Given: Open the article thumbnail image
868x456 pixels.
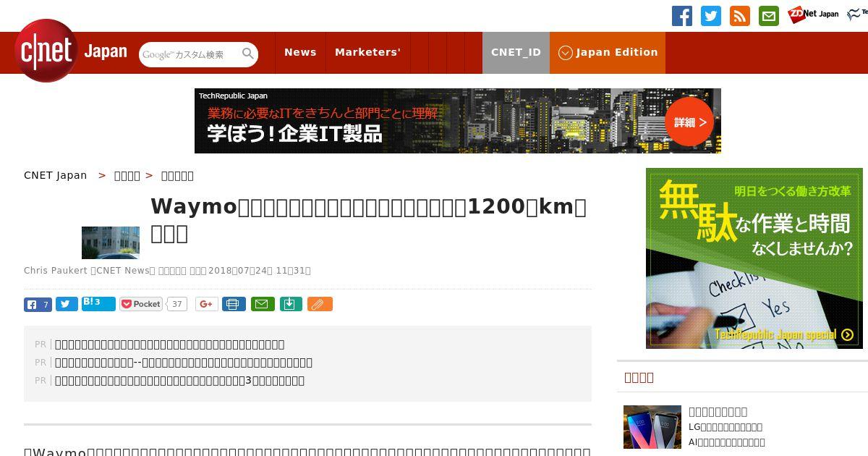Looking at the screenshot, I should tap(111, 242).
